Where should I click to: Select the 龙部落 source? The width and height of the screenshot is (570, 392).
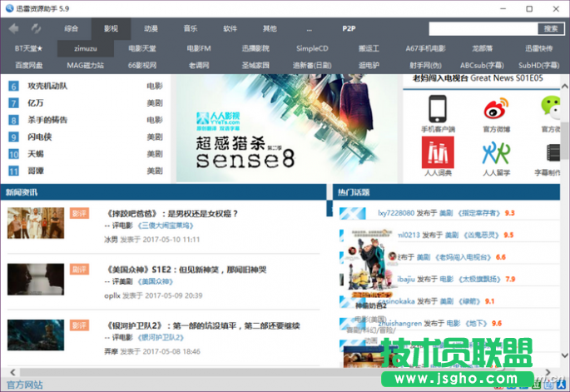483,48
